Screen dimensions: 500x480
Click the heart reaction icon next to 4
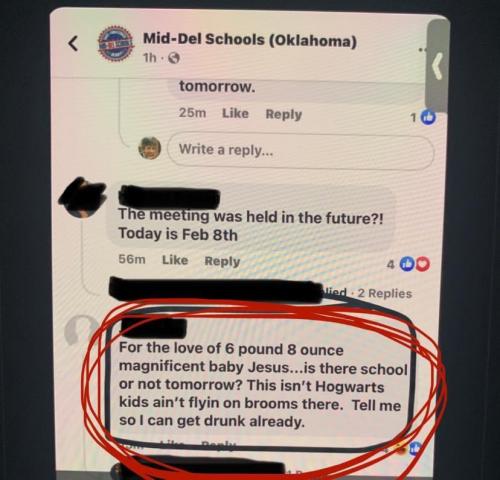pyautogui.click(x=422, y=264)
